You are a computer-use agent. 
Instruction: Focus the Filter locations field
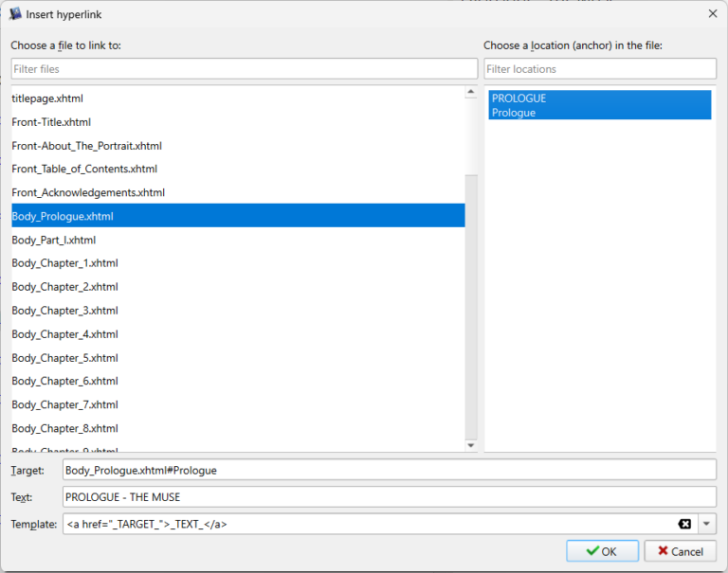(599, 69)
